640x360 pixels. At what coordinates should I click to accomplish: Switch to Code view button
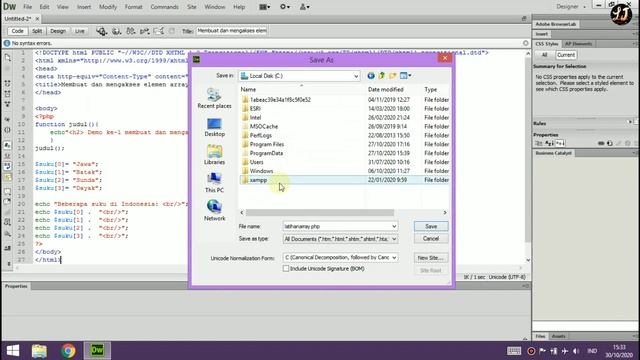point(17,31)
